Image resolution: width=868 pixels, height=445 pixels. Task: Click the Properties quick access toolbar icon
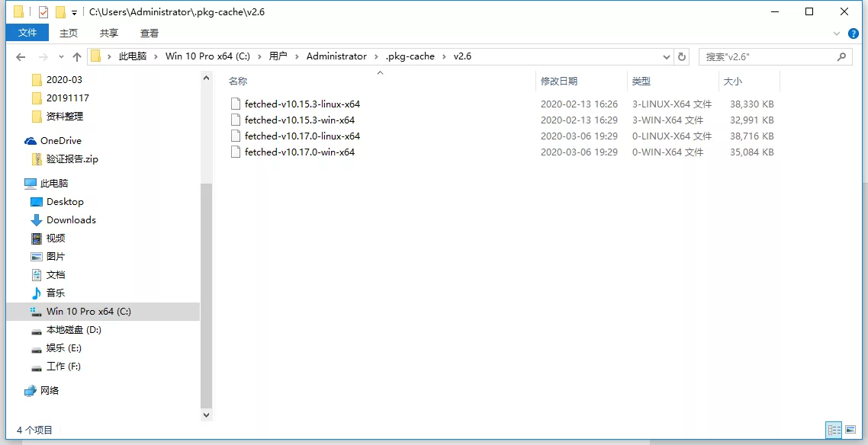(43, 11)
